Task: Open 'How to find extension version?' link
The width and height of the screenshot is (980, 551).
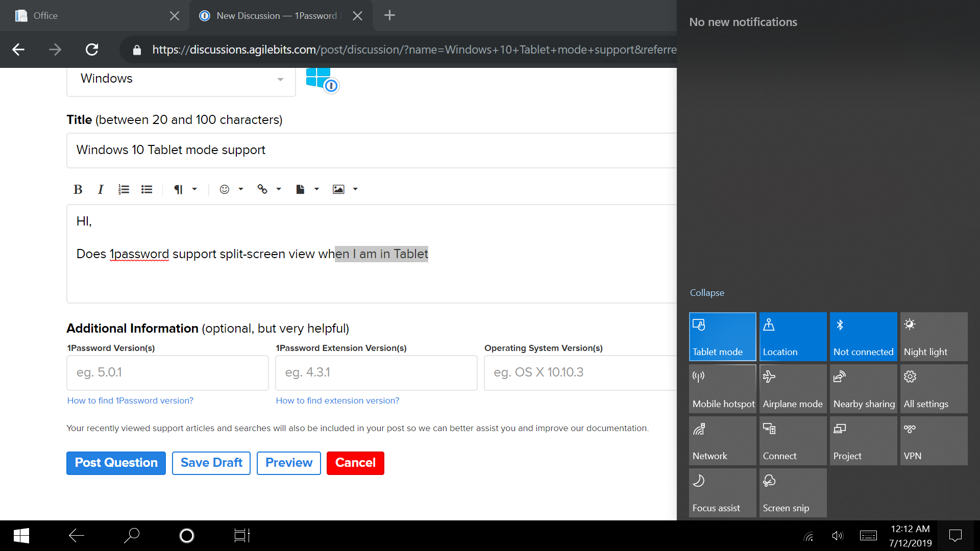Action: point(337,400)
